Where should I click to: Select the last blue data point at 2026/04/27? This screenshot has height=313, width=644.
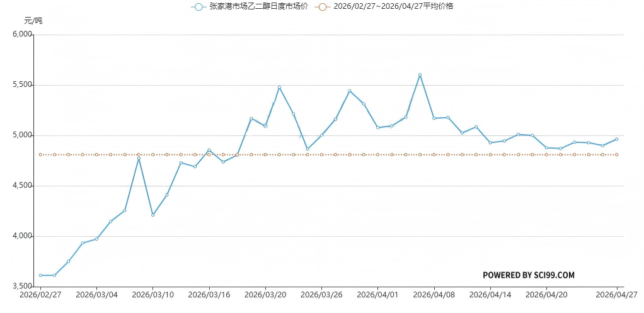[x=616, y=139]
